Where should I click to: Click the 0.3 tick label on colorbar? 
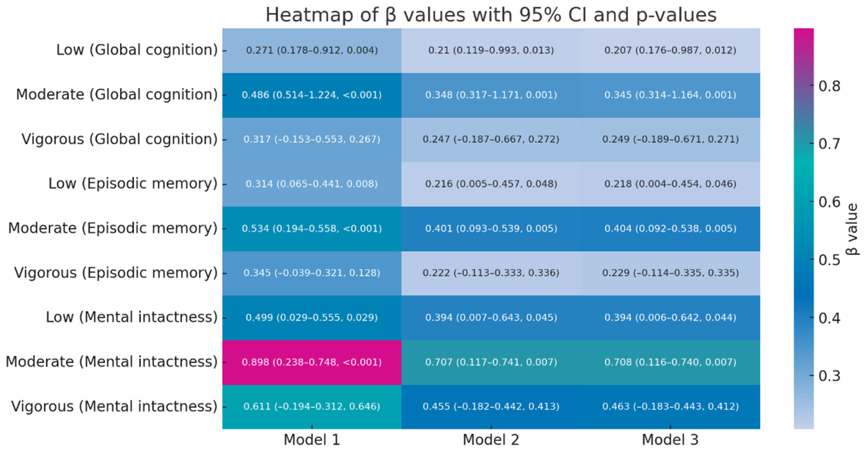830,376
